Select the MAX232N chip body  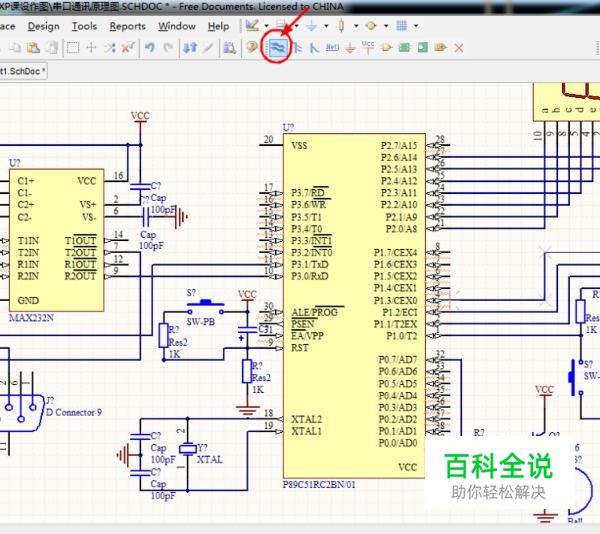click(x=57, y=240)
